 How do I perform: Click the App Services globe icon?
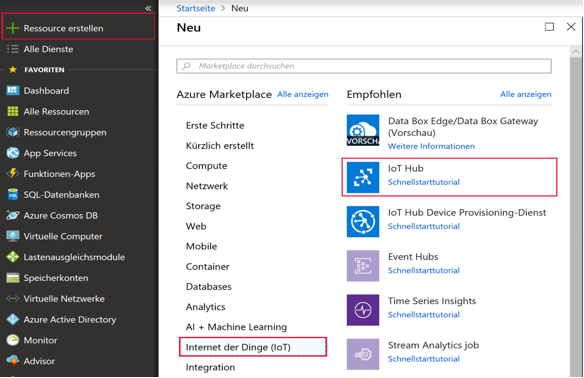pos(13,153)
